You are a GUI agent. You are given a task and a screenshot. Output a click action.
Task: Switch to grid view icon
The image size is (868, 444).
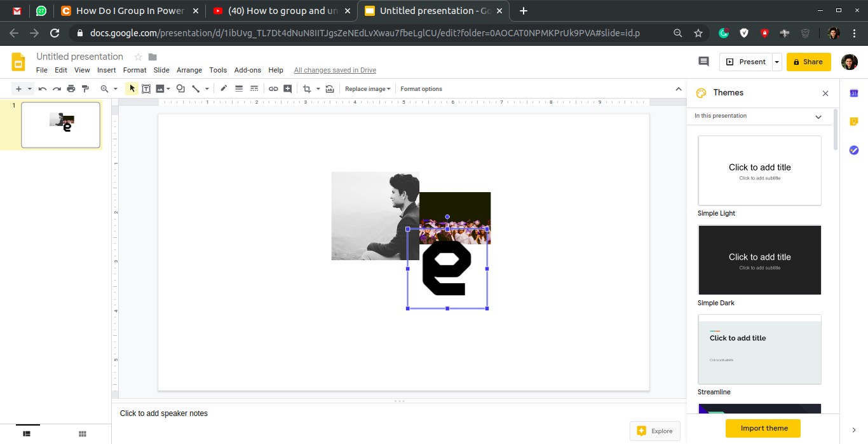[83, 433]
